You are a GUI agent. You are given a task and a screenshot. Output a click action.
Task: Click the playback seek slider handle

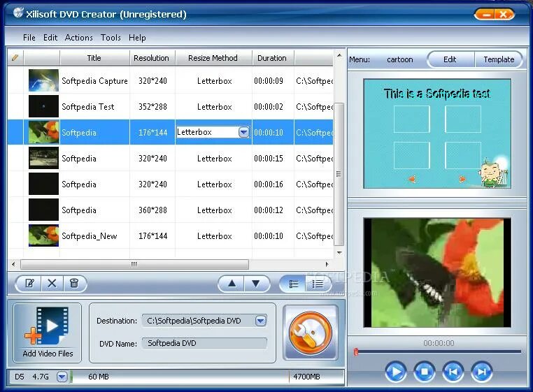pyautogui.click(x=356, y=352)
